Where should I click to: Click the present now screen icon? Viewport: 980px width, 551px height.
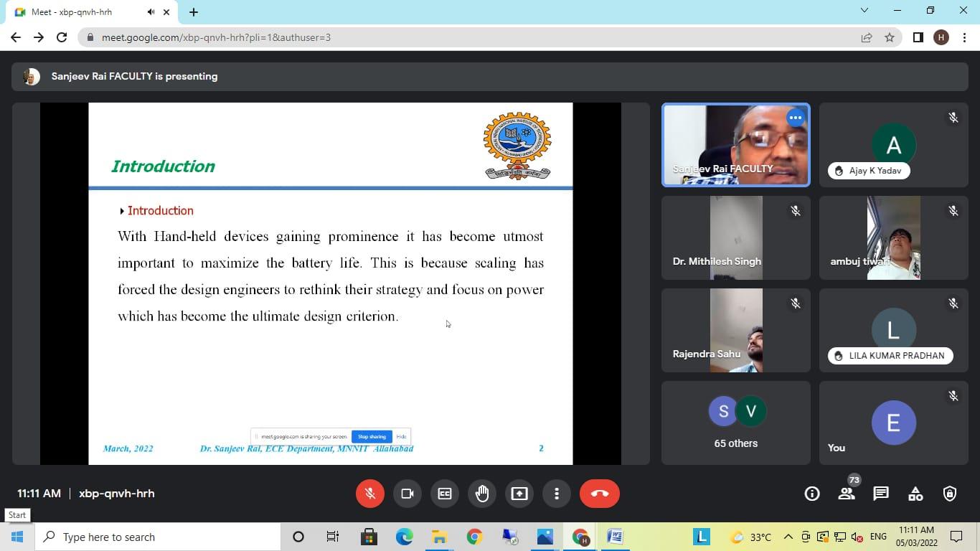[x=519, y=494]
